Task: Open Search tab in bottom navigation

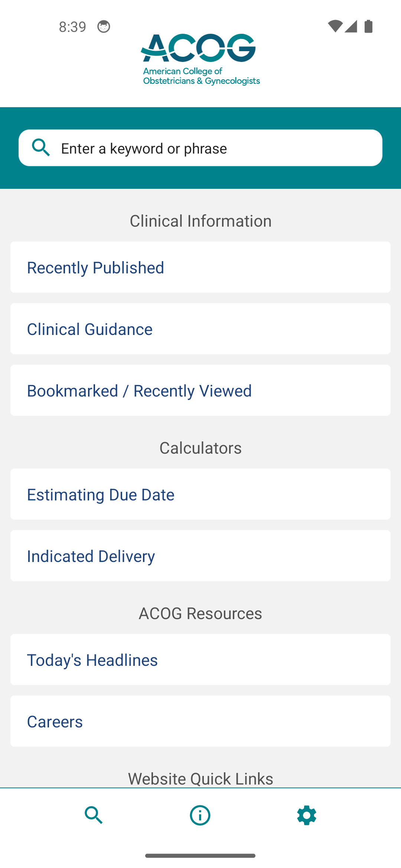Action: pyautogui.click(x=94, y=815)
